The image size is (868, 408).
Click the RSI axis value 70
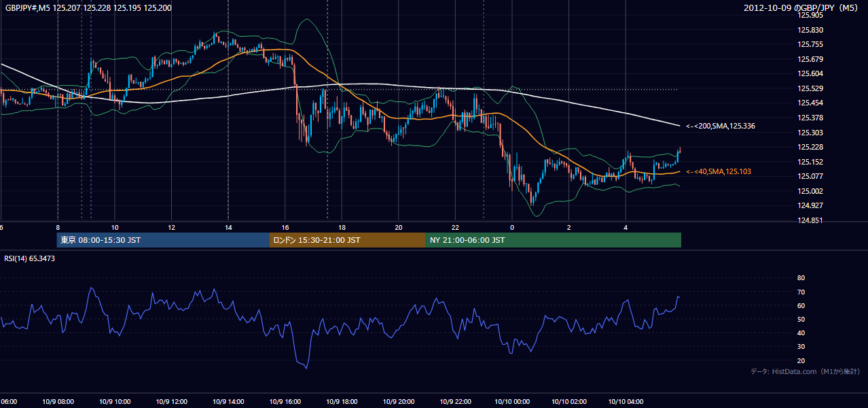[x=801, y=292]
